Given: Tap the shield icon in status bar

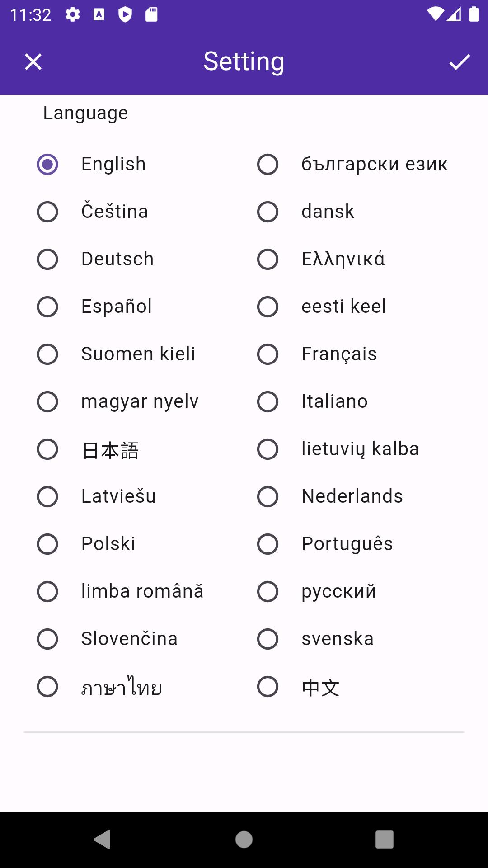Looking at the screenshot, I should (x=125, y=14).
